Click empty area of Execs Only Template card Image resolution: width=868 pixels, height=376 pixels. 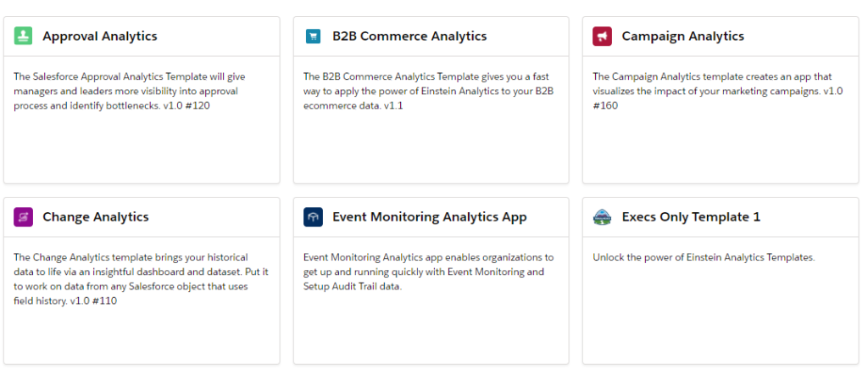(x=721, y=316)
